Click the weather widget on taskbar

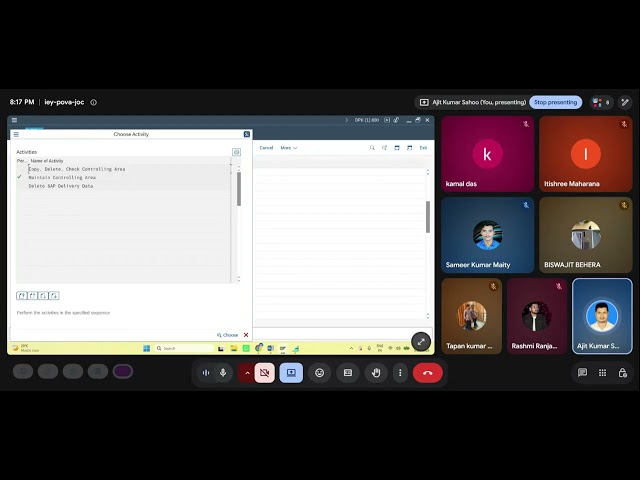(26, 348)
